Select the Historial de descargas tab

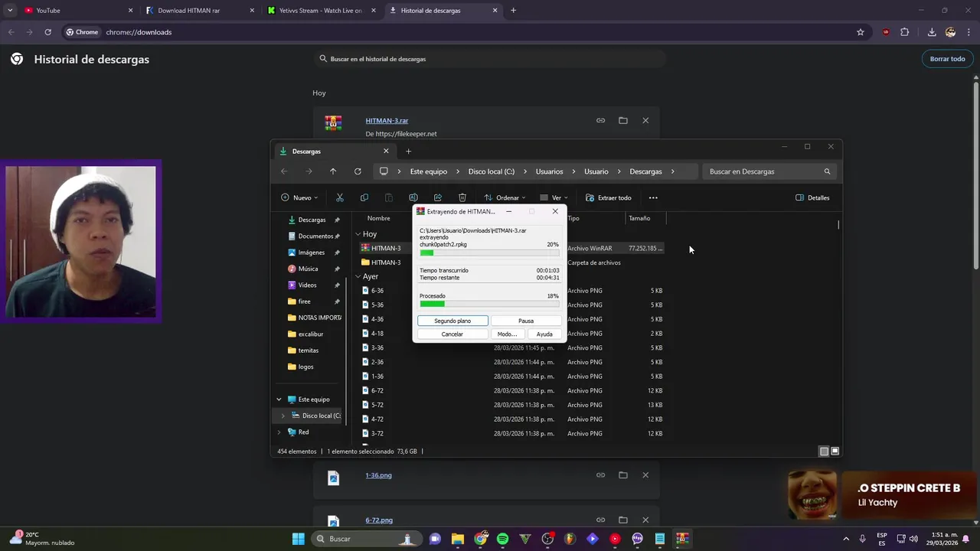click(x=443, y=10)
